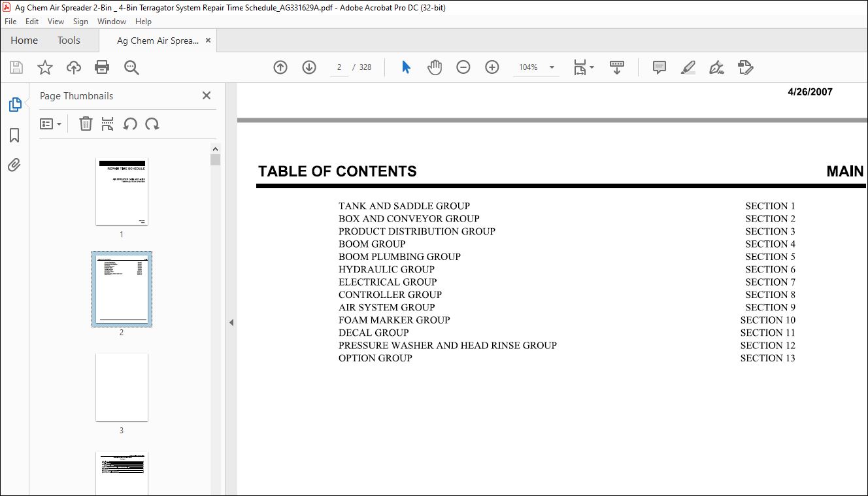Go to previous page arrow
The image size is (868, 496).
point(280,67)
